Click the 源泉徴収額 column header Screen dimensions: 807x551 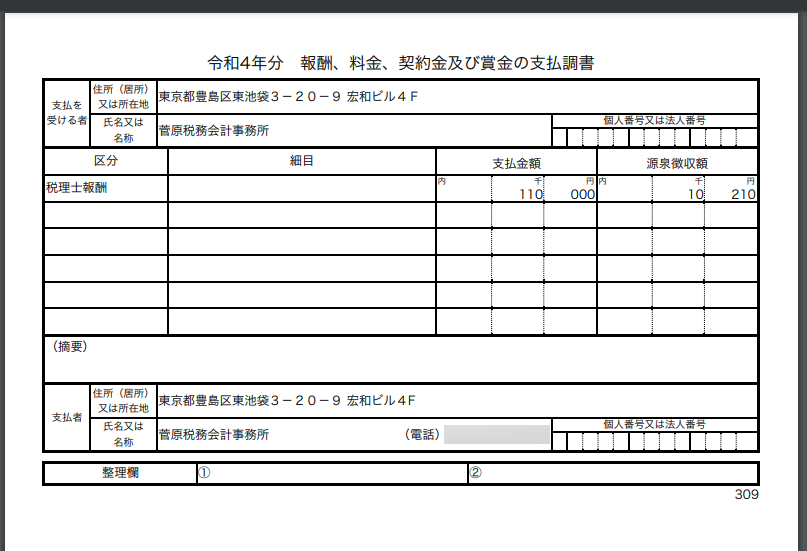(x=676, y=162)
